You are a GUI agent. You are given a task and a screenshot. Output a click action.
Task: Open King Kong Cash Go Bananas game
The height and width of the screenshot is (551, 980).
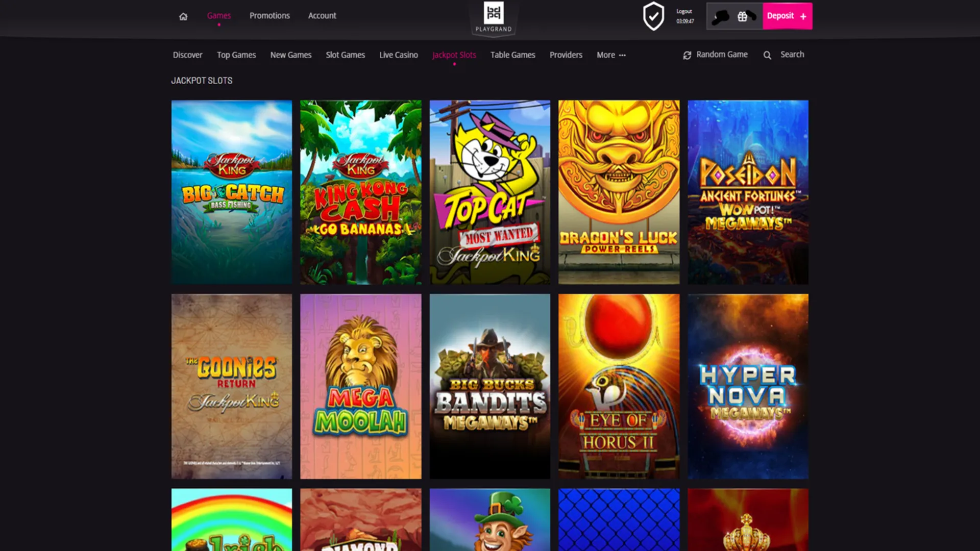(x=361, y=192)
